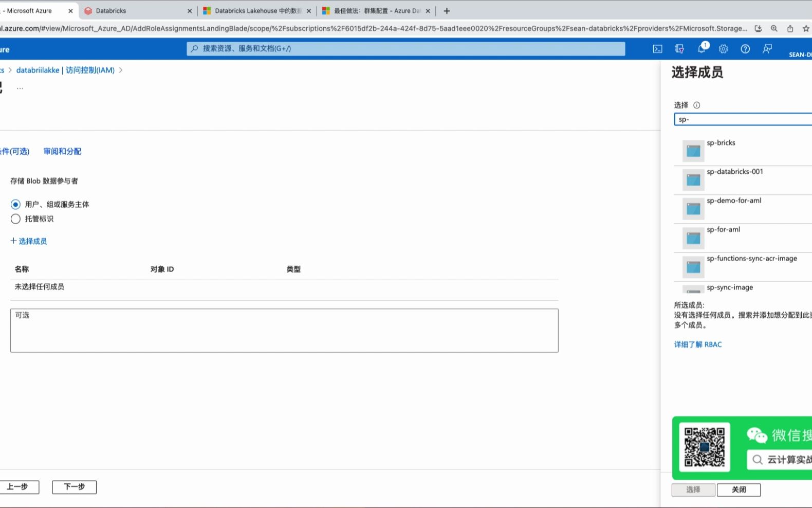Viewport: 812px width, 508px height.
Task: Click the install app icon in address bar
Action: click(758, 29)
